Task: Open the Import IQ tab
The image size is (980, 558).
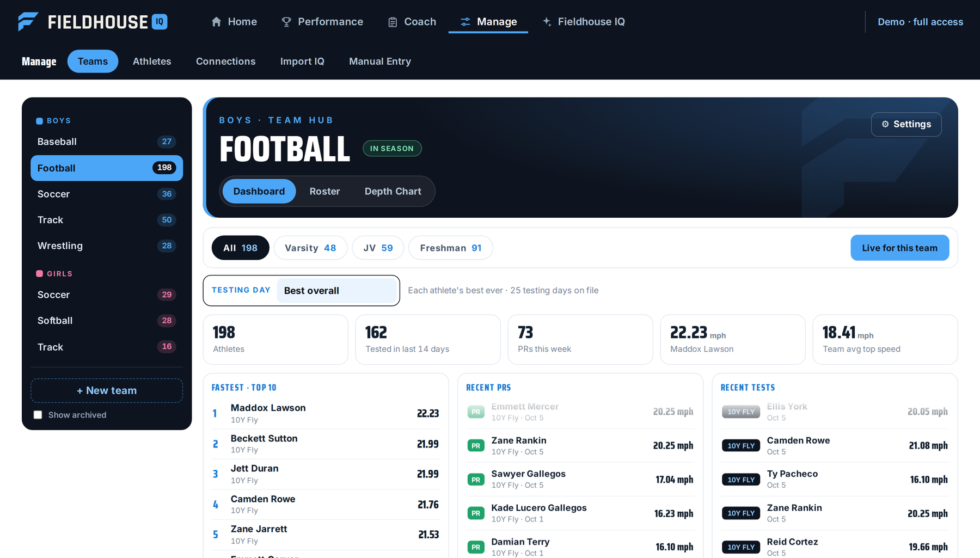Action: point(302,62)
